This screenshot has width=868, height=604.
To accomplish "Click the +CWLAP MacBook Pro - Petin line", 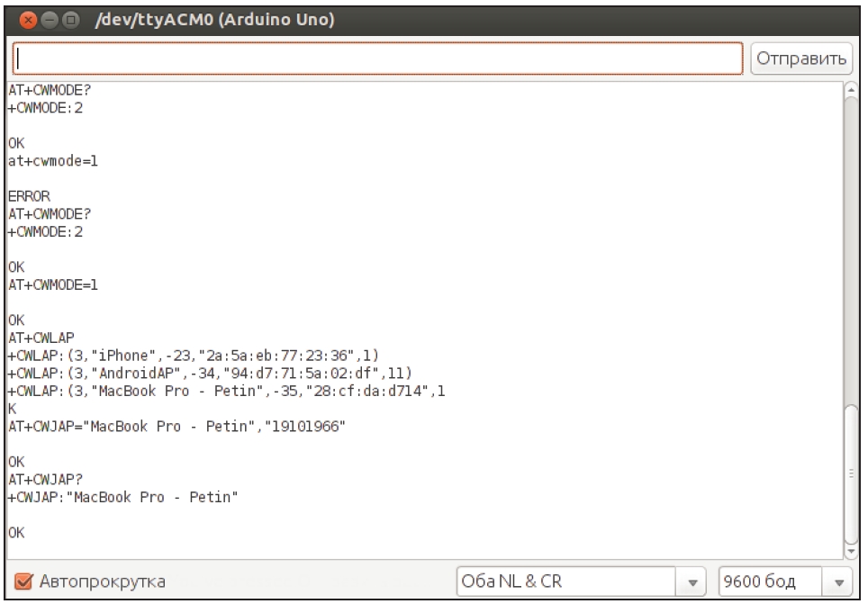I will [x=226, y=391].
